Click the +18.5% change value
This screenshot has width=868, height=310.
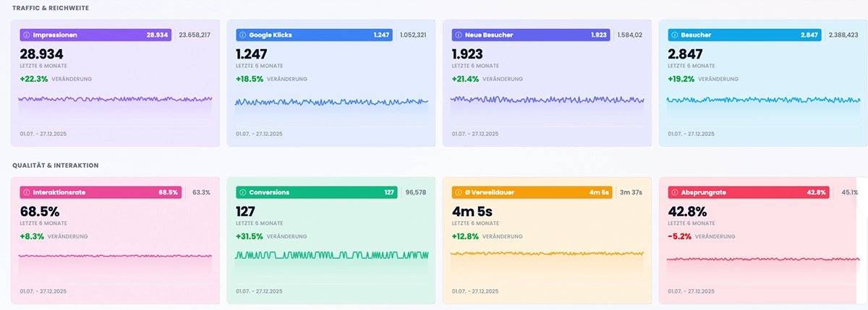250,79
